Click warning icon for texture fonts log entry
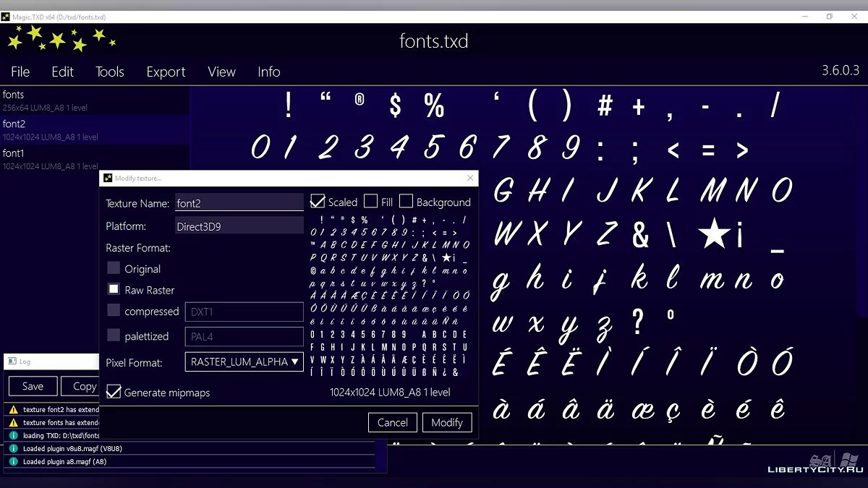868x488 pixels. (13, 423)
